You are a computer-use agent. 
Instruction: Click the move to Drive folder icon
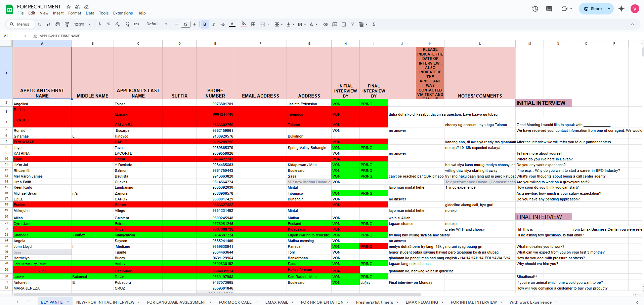(78, 7)
